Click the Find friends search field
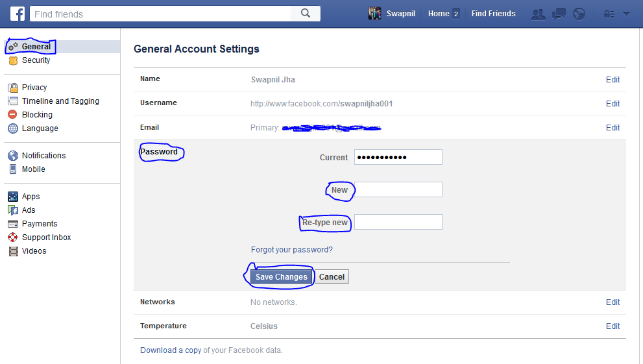This screenshot has height=364, width=643. 160,14
